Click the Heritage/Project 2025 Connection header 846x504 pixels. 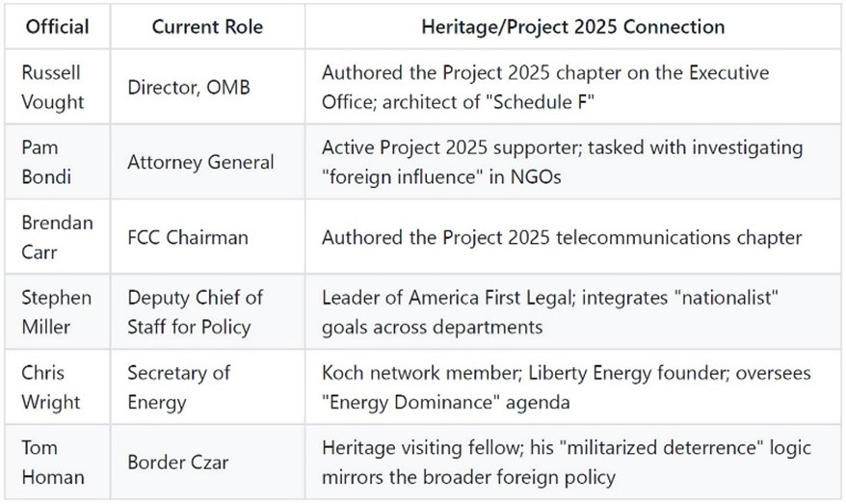pos(572,26)
